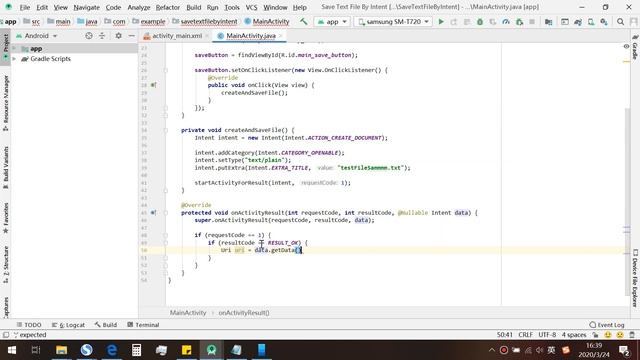
Task: Open the Build tool window
Action: (106, 325)
